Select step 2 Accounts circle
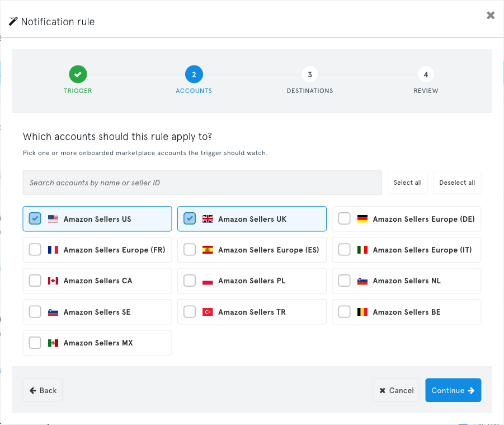The image size is (504, 425). coord(194,74)
